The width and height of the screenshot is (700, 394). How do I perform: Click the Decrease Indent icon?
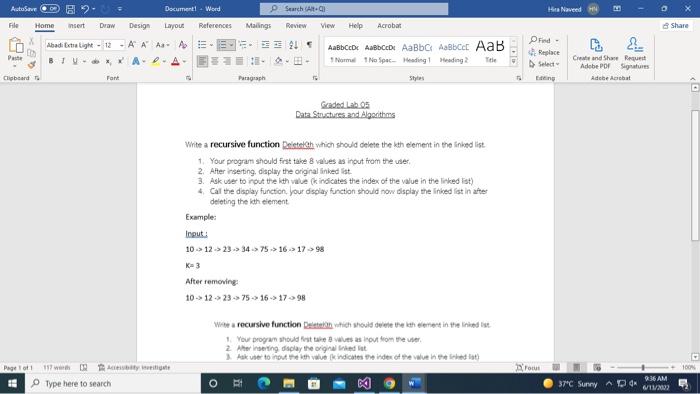(x=265, y=45)
